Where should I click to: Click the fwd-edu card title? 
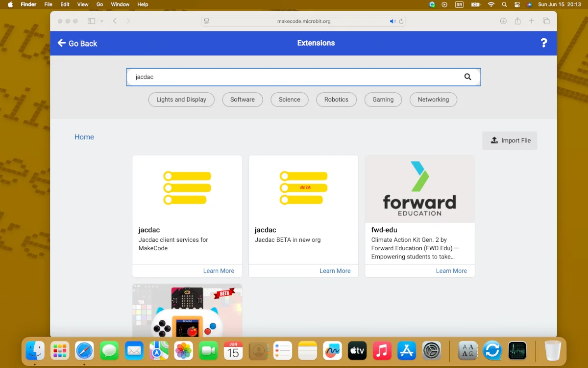(384, 230)
